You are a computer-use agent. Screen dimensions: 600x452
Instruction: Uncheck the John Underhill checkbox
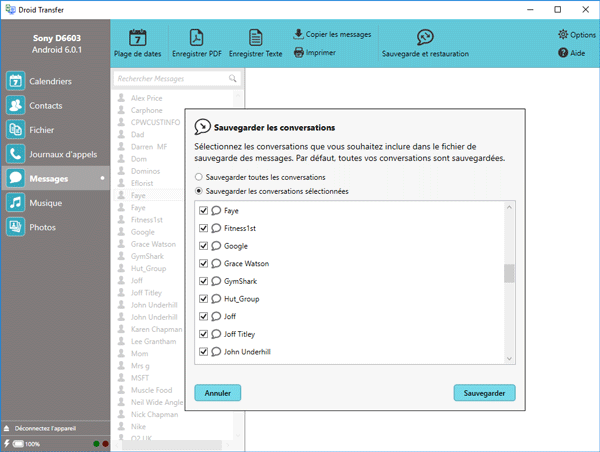[204, 351]
